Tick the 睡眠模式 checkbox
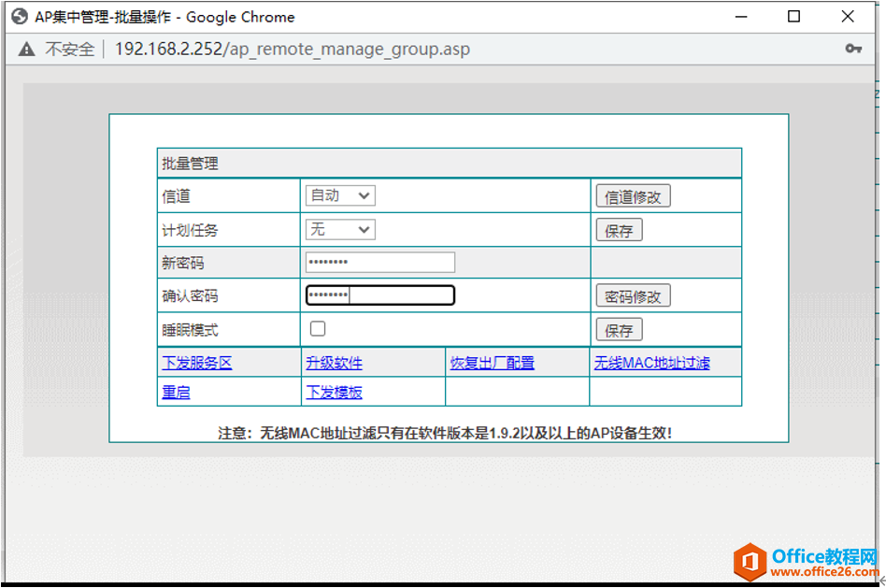This screenshot has height=588, width=886. click(318, 328)
